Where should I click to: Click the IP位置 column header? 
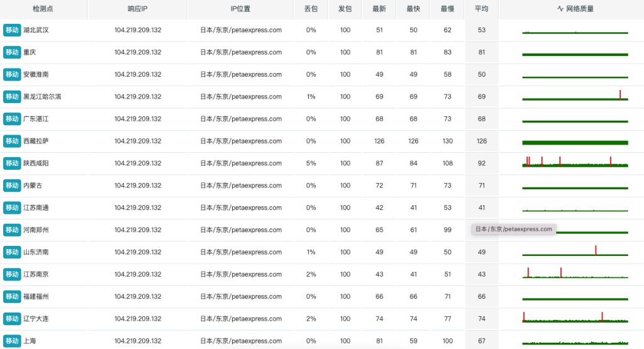click(240, 9)
